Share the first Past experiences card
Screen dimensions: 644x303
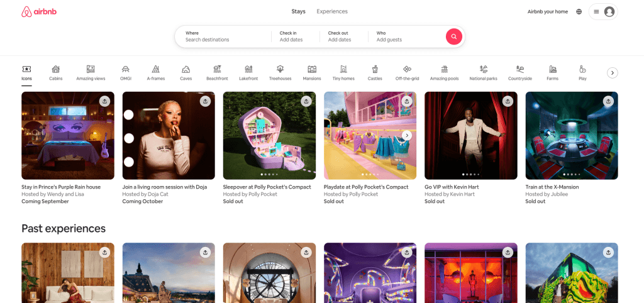coord(105,253)
